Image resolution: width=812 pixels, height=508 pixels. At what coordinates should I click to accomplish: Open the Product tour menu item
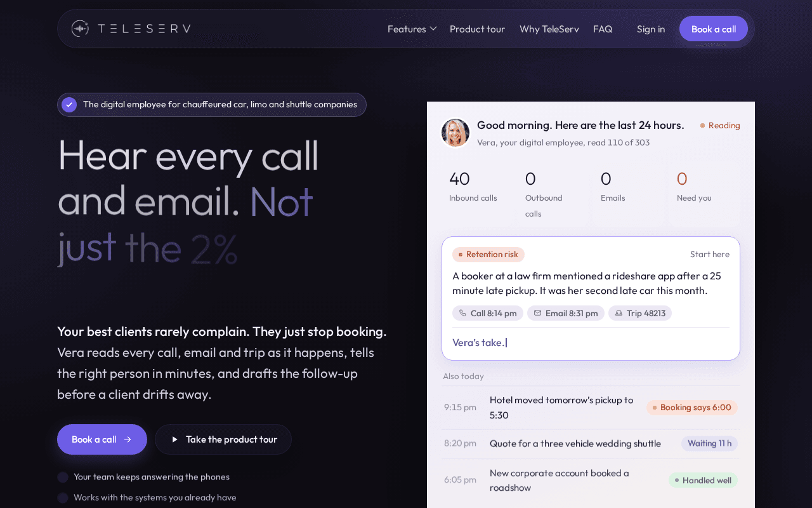(x=477, y=29)
